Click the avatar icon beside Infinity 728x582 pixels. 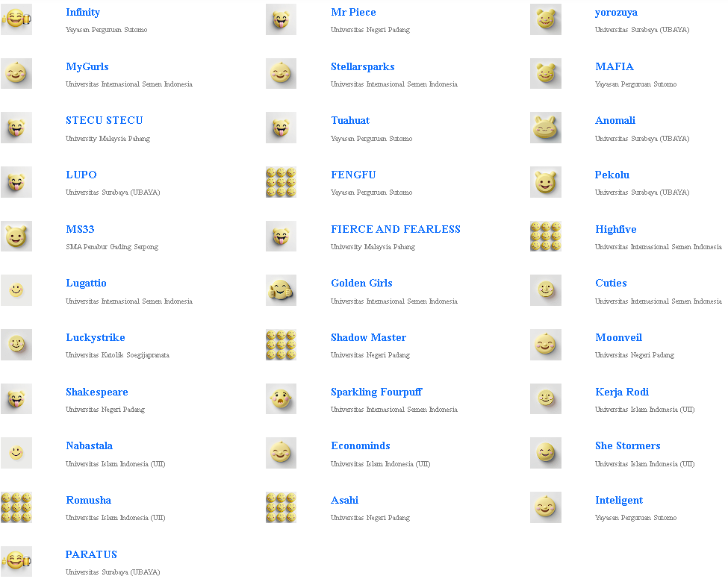16,19
